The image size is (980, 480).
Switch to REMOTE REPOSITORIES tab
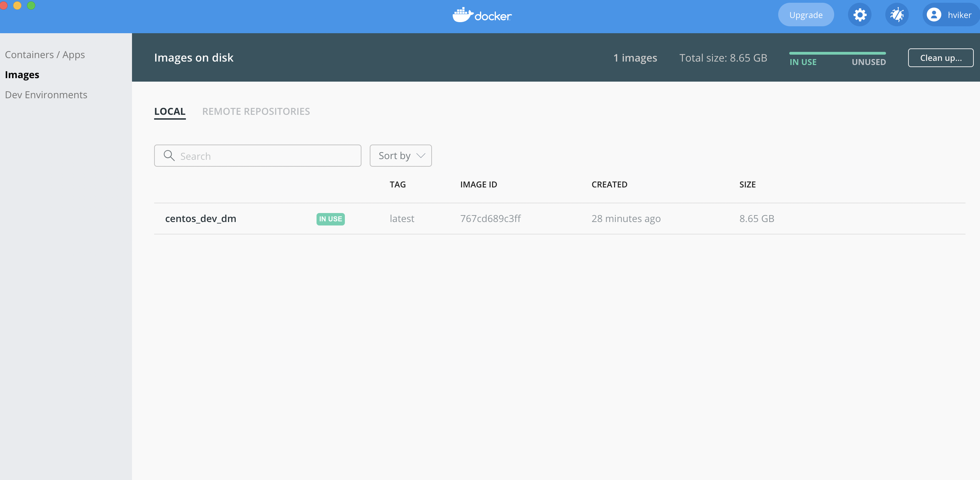tap(256, 112)
